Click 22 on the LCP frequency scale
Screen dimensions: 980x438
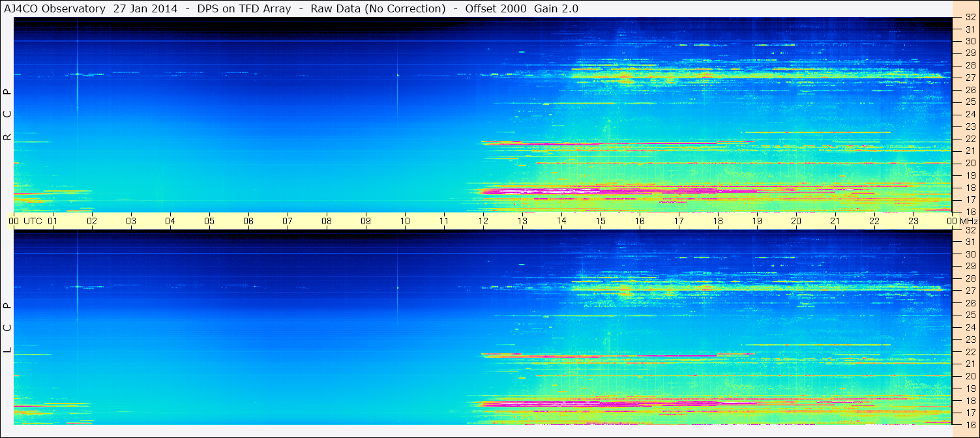[970, 352]
